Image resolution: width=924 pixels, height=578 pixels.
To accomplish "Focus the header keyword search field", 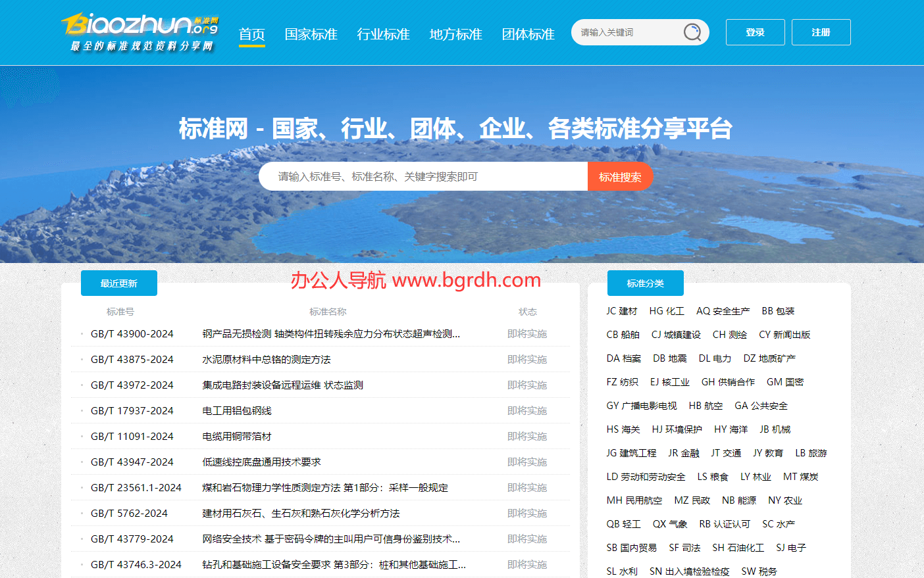I will (625, 32).
